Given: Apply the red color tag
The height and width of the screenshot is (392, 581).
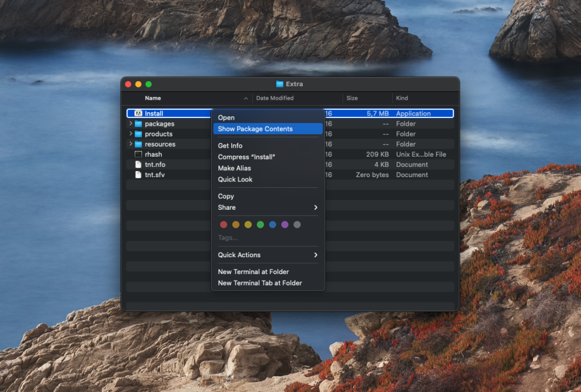Looking at the screenshot, I should point(223,224).
